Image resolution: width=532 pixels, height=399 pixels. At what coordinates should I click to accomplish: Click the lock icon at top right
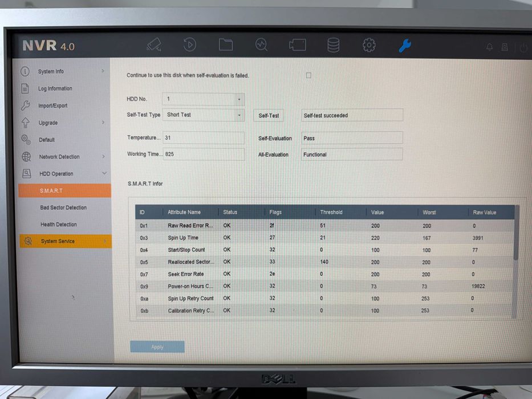tap(505, 47)
